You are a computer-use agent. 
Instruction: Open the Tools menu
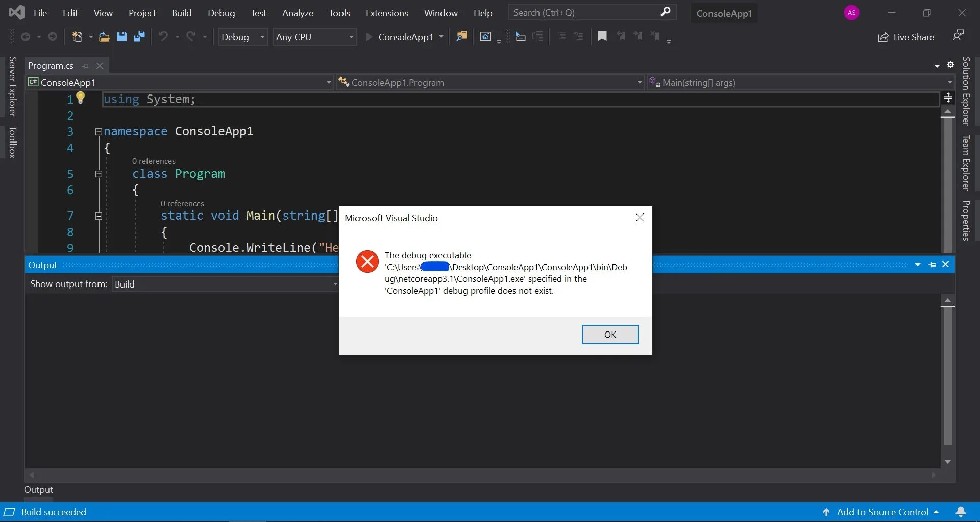(x=339, y=13)
